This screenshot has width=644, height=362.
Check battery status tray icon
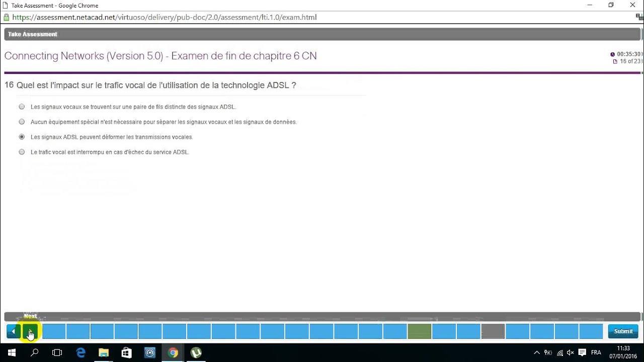pos(548,352)
